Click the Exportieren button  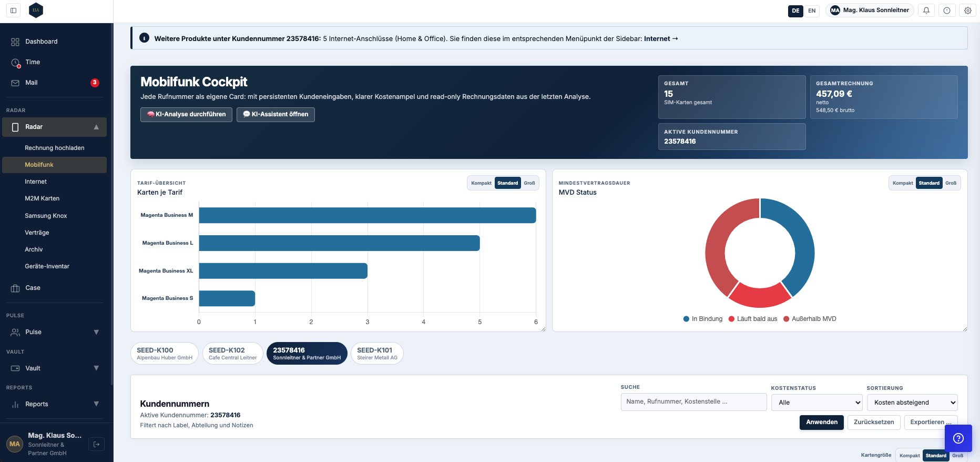click(x=931, y=422)
